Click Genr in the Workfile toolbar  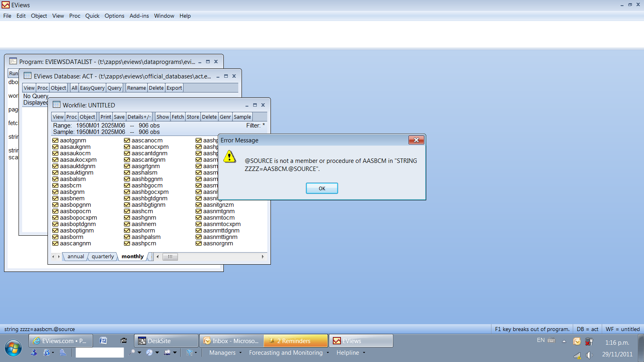(225, 117)
